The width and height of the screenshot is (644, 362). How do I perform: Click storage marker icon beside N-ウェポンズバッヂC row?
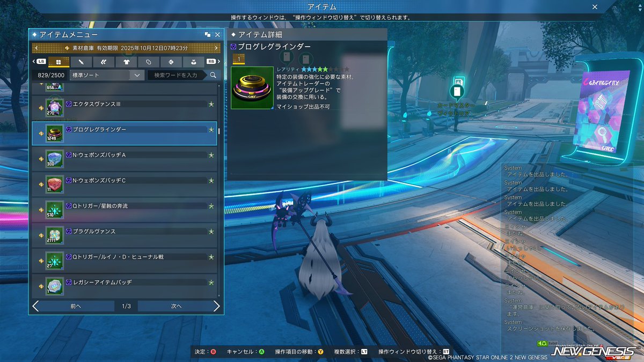click(41, 184)
